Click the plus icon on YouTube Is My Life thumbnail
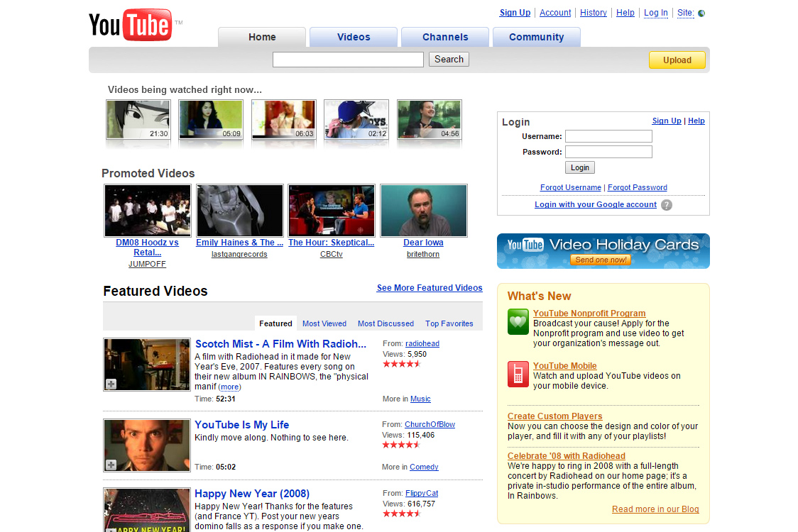 (110, 465)
